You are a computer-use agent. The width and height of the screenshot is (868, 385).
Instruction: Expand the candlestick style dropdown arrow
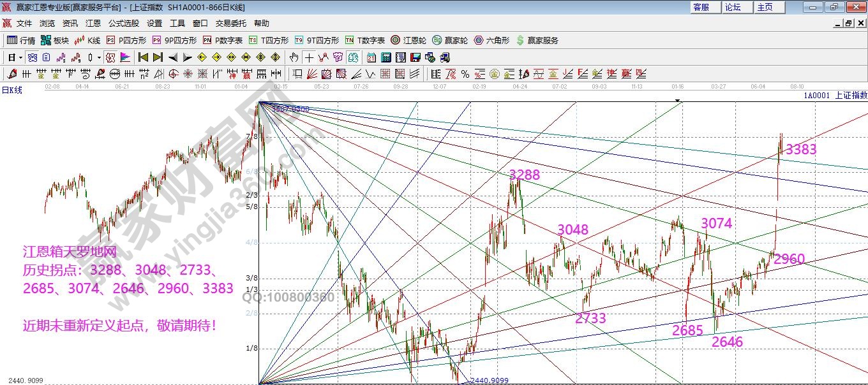pyautogui.click(x=99, y=57)
